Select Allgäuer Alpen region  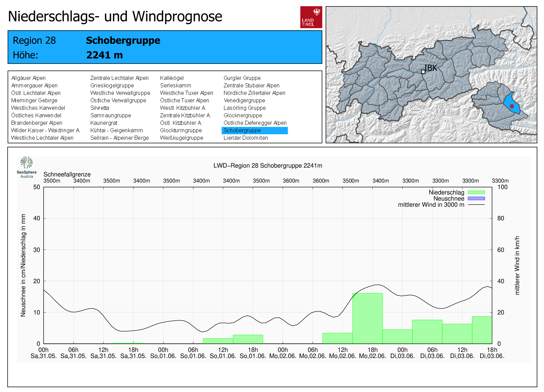tap(28, 78)
